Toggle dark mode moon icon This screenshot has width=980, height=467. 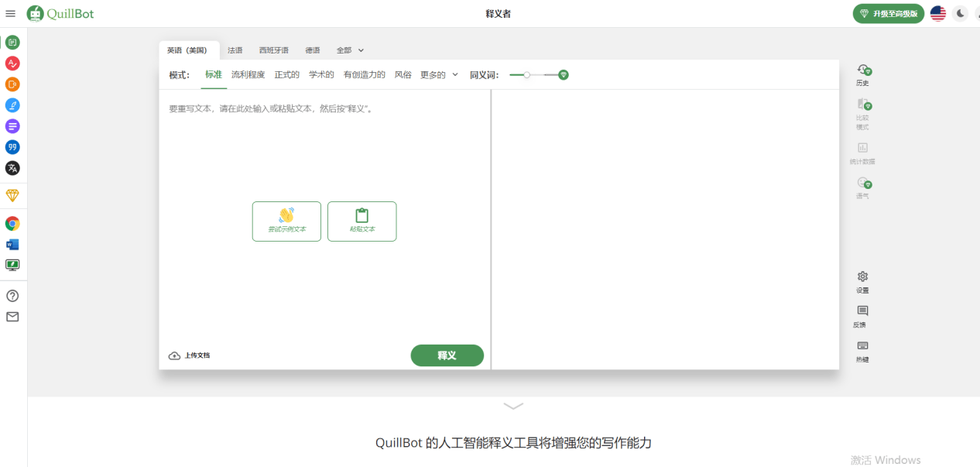[x=961, y=13]
